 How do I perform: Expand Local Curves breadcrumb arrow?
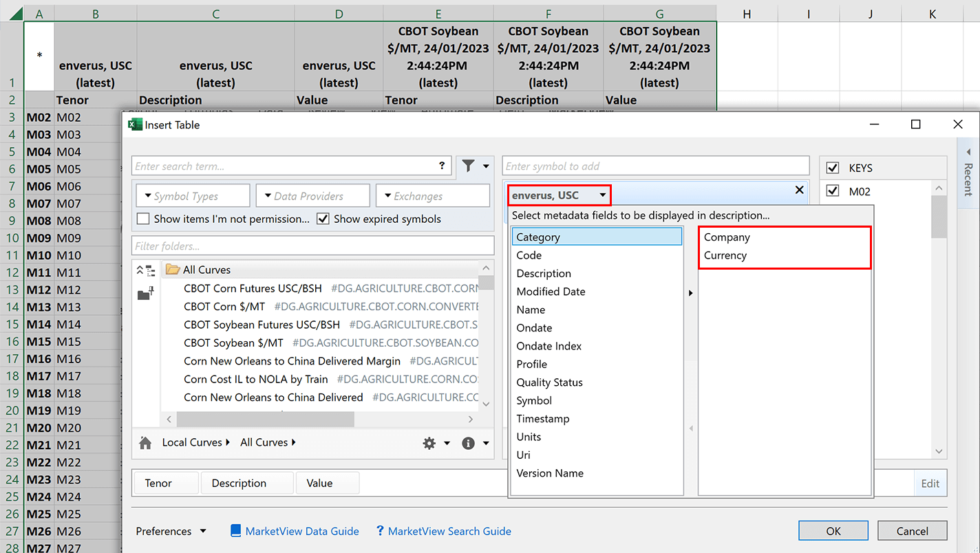pos(228,442)
